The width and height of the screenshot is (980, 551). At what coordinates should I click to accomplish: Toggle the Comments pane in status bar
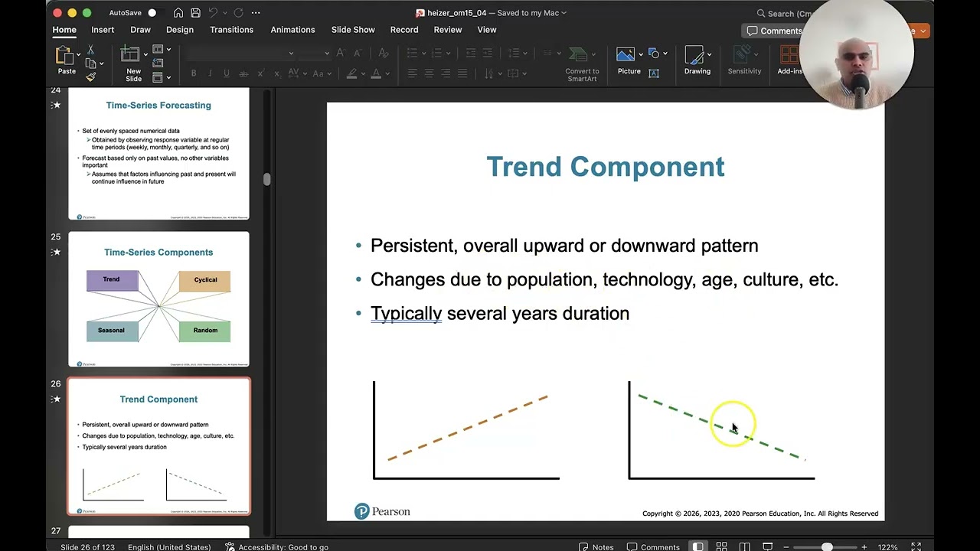[653, 547]
